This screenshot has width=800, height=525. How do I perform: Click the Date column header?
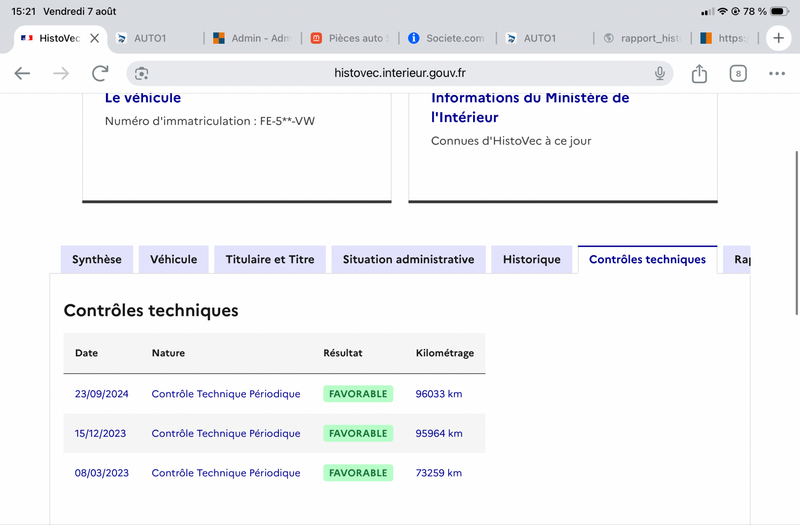pyautogui.click(x=86, y=353)
